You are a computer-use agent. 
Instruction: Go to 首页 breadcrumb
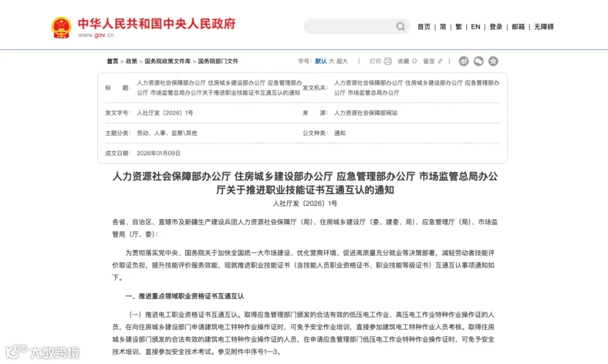point(112,61)
